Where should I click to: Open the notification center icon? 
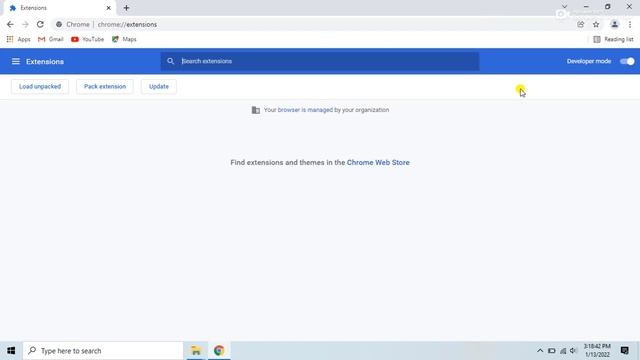[624, 351]
